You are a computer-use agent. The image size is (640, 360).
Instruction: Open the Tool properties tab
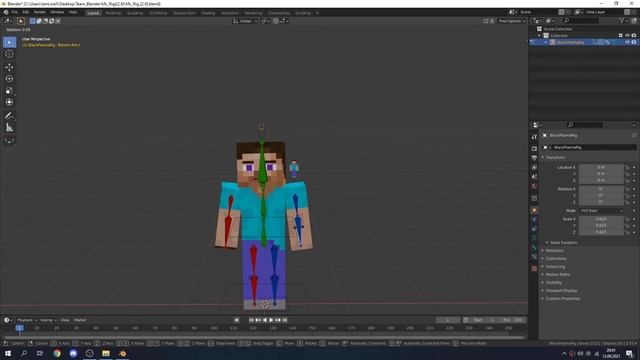(x=534, y=137)
